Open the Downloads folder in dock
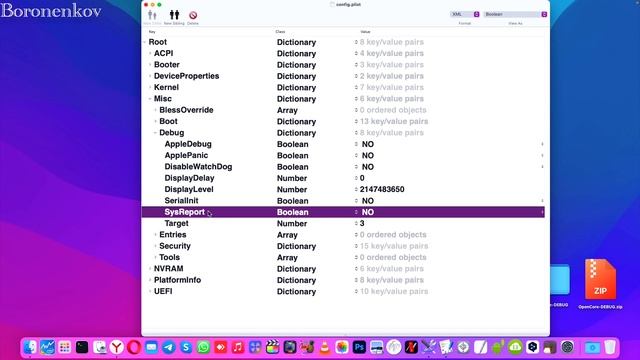The image size is (640, 360). pyautogui.click(x=592, y=347)
